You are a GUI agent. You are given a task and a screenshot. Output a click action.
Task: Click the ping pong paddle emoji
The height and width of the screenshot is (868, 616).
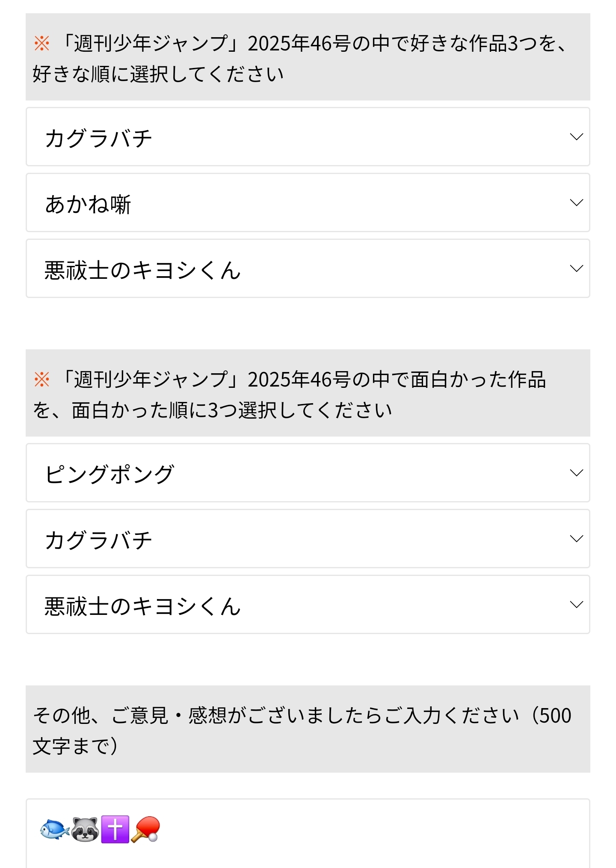point(145,830)
